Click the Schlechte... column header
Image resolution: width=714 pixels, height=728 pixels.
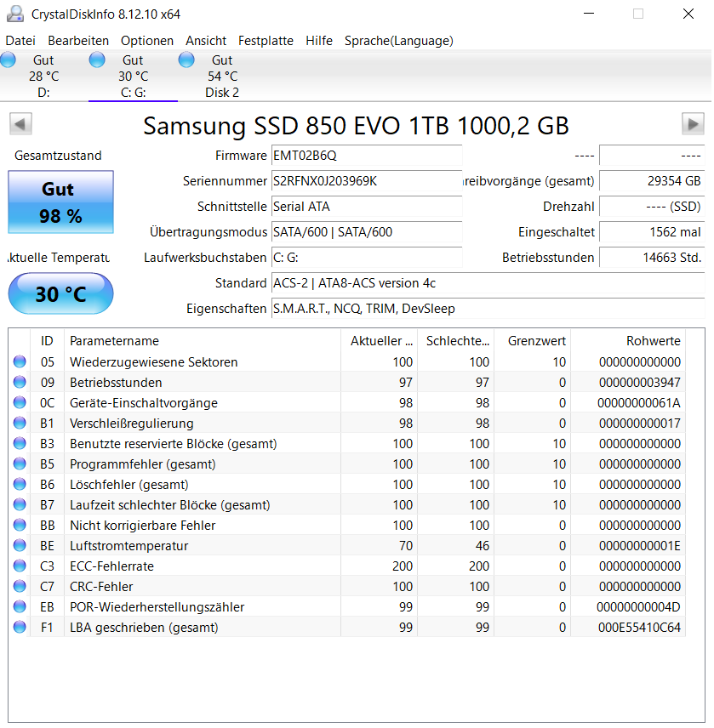coord(455,341)
